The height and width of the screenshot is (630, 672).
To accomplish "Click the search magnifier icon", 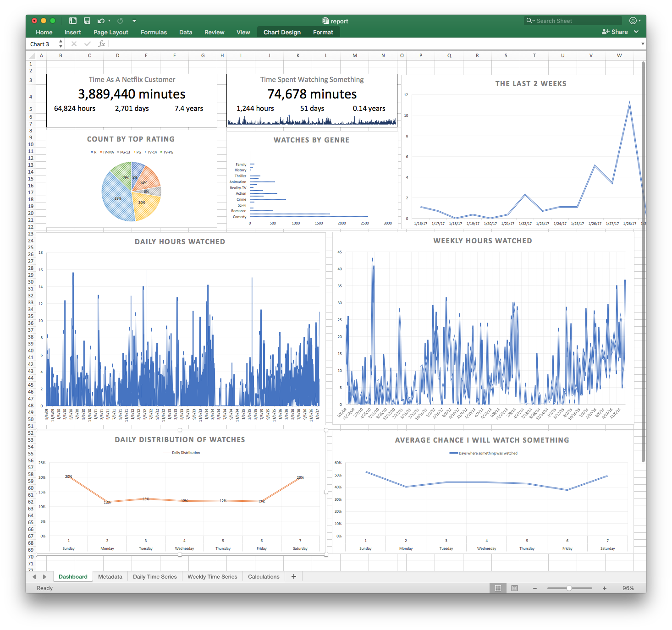I will 530,21.
